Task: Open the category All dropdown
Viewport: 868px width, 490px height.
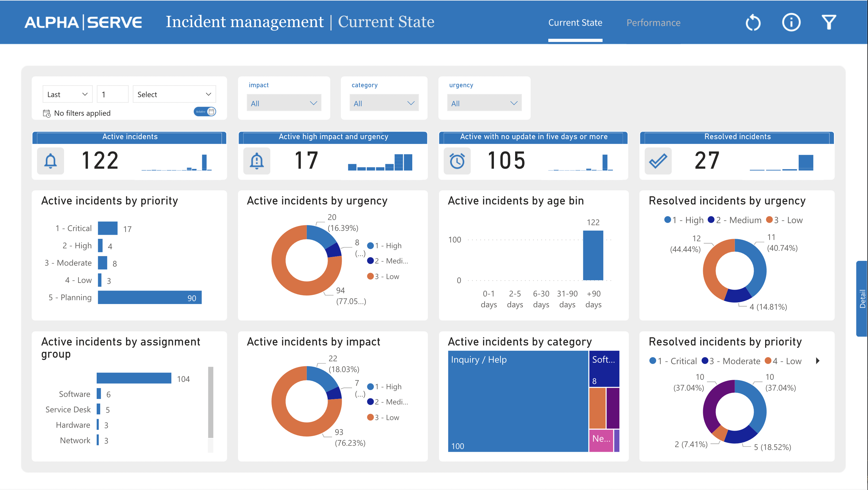Action: (384, 103)
